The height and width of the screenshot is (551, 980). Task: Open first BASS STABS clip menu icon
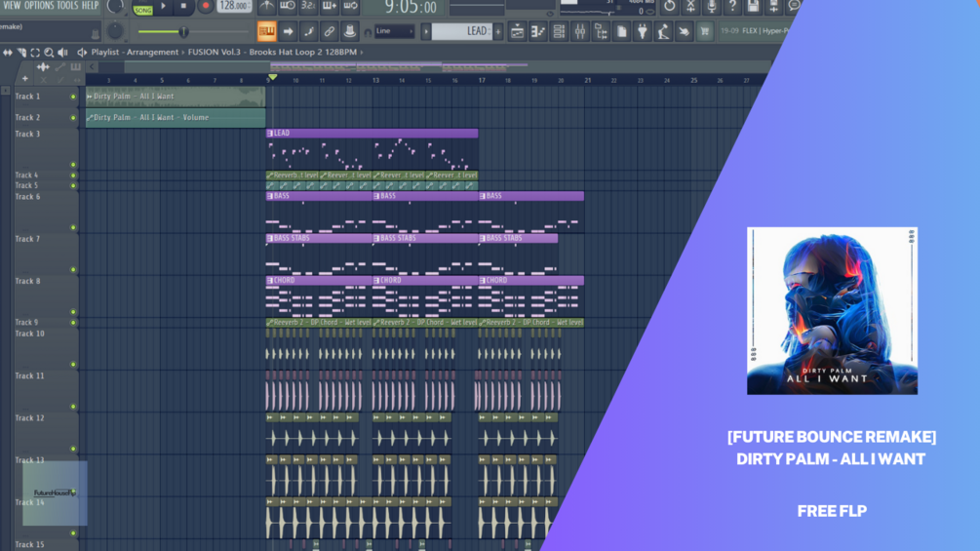(x=270, y=238)
